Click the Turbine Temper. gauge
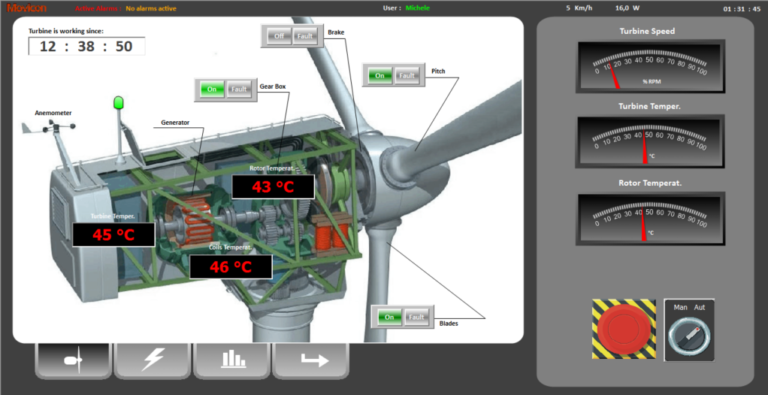768x395 pixels. point(650,142)
